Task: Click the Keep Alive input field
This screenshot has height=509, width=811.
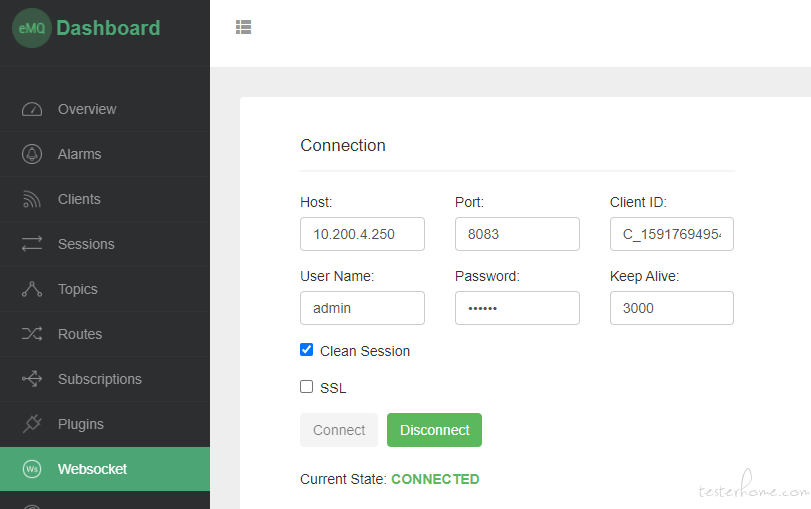Action: pos(671,308)
